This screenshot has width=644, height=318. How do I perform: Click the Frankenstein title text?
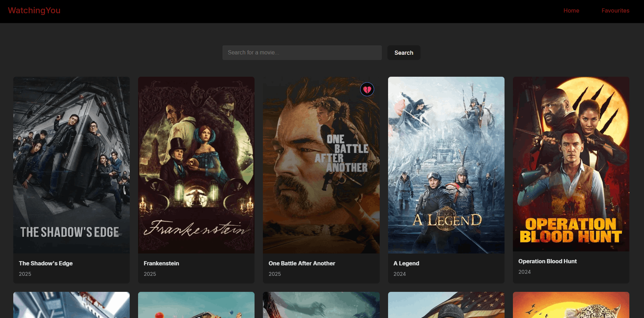pos(161,263)
